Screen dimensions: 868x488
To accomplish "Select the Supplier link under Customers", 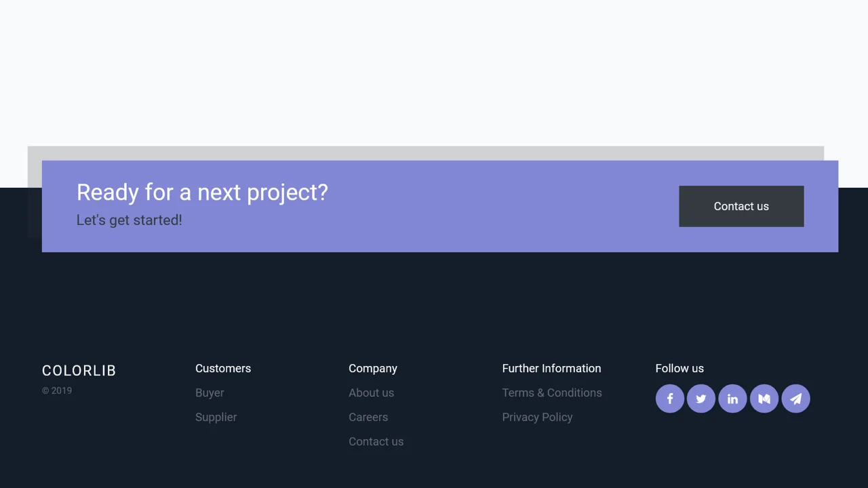I will pos(216,417).
